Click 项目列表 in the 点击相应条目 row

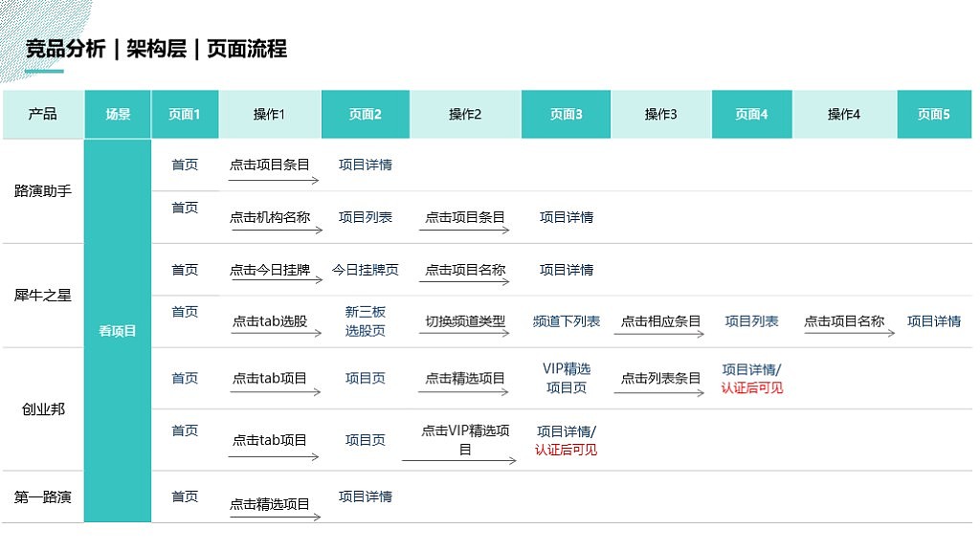point(751,321)
